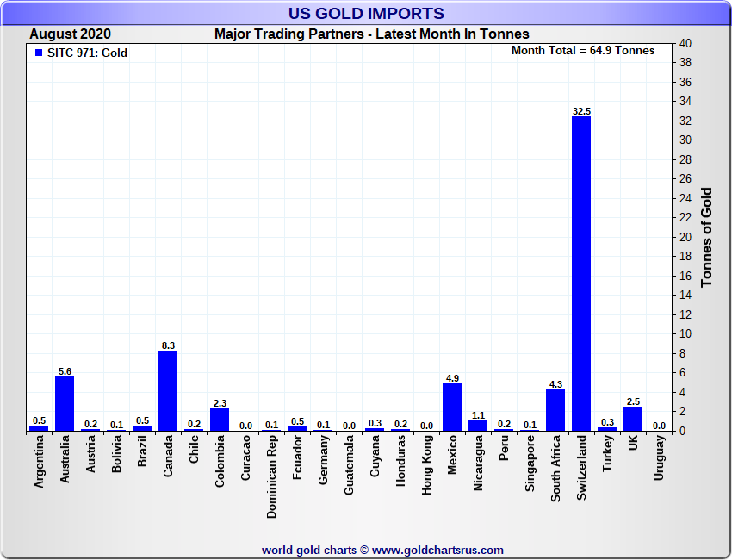Select the Mexico bar at 4.9 tonnes

pos(452,407)
